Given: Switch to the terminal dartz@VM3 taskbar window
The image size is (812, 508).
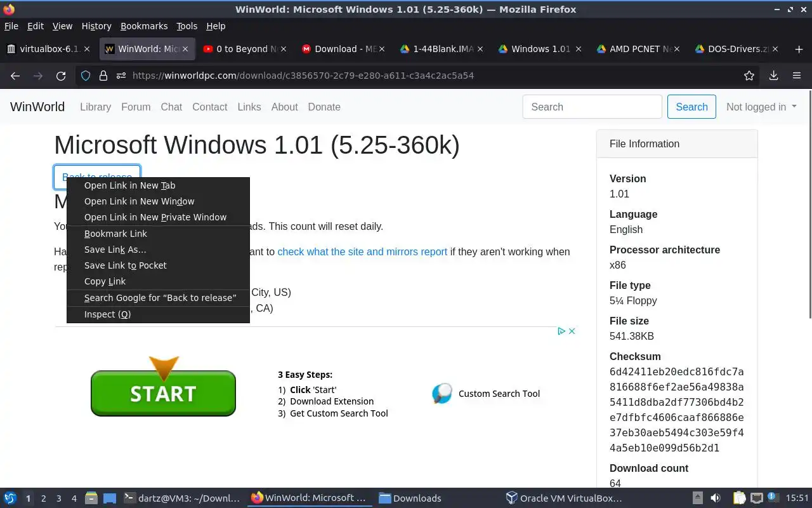Looking at the screenshot, I should point(182,498).
